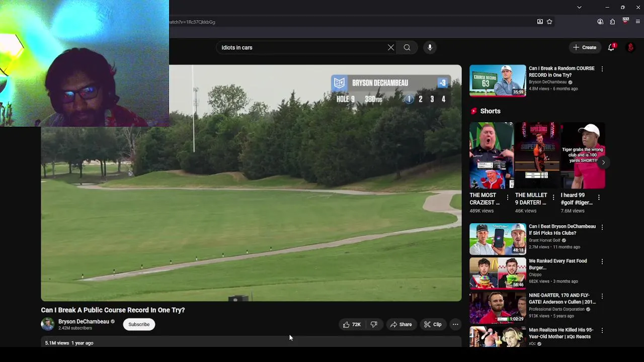Screen dimensions: 644x362
Task: Share the video using Share button
Action: [x=401, y=324]
